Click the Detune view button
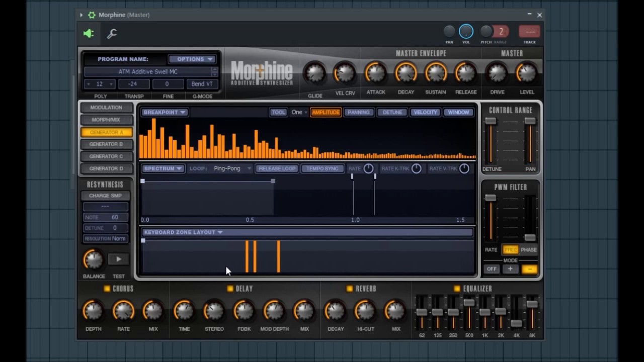 click(392, 112)
